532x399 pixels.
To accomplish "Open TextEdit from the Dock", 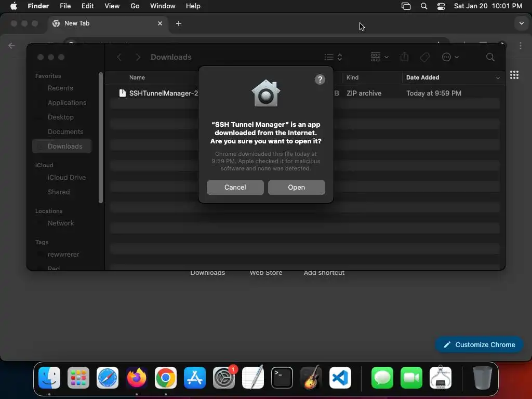I will tap(253, 378).
